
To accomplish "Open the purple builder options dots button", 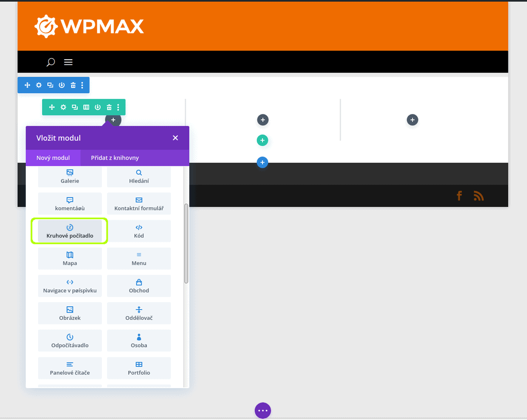I will [263, 411].
